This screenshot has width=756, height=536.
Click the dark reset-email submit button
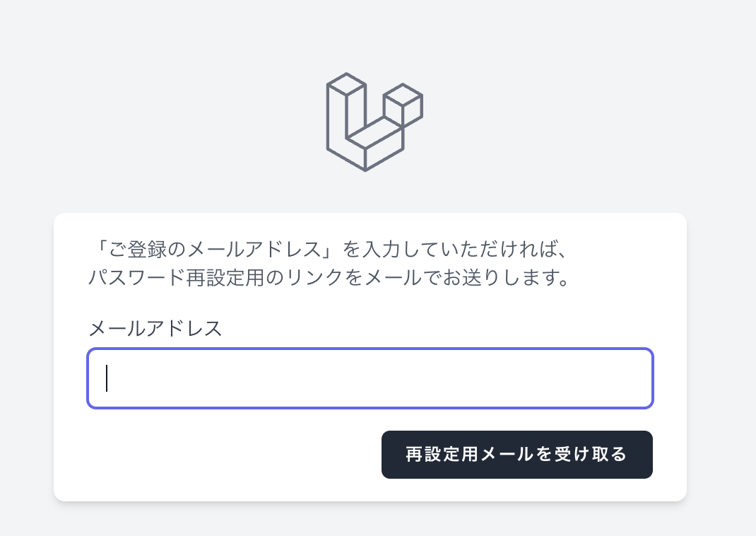(x=516, y=455)
